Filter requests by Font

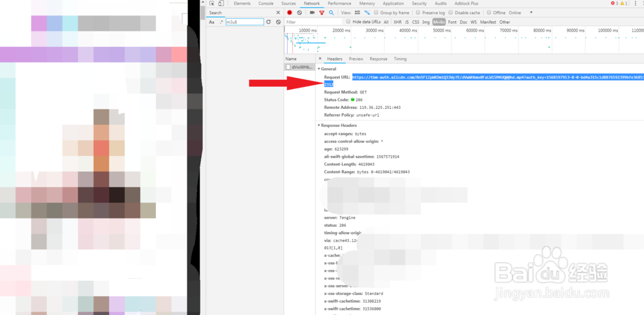click(x=452, y=22)
